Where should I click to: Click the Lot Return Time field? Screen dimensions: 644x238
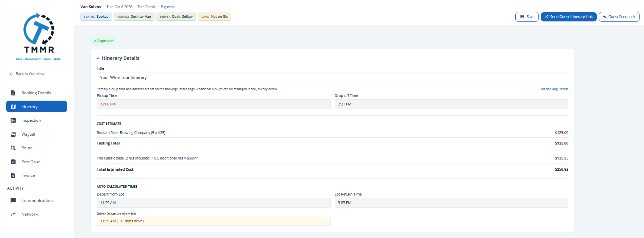pos(452,203)
